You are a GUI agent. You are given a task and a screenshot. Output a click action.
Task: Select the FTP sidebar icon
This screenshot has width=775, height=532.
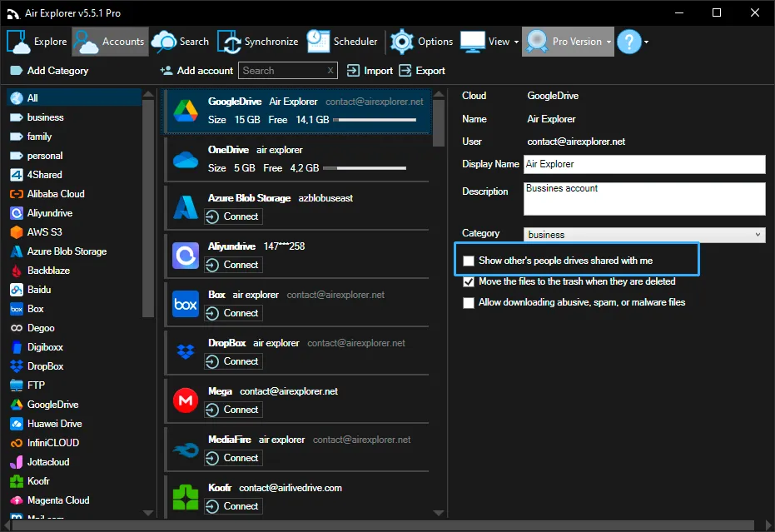pyautogui.click(x=17, y=385)
